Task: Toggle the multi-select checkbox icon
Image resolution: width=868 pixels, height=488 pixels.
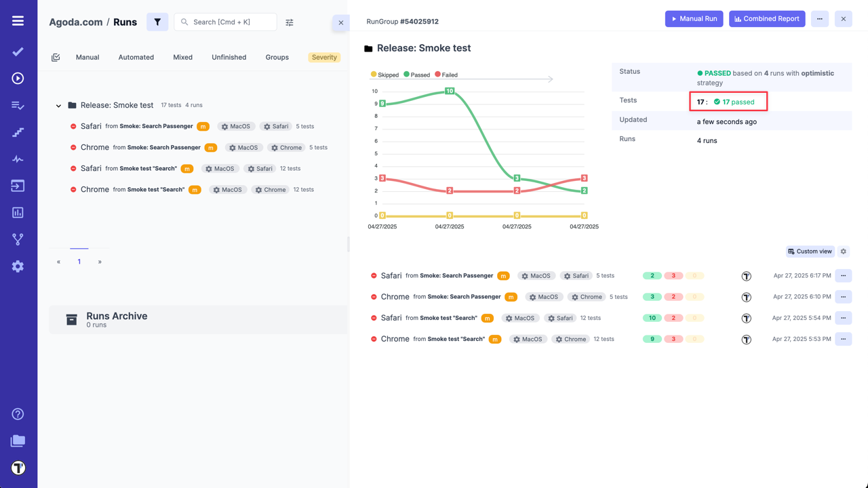Action: click(56, 58)
